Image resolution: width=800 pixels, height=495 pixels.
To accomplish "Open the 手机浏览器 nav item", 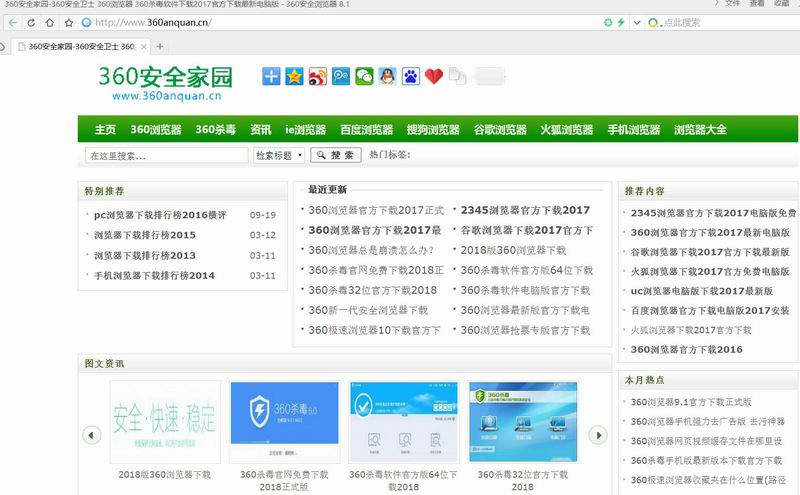I will (x=634, y=130).
